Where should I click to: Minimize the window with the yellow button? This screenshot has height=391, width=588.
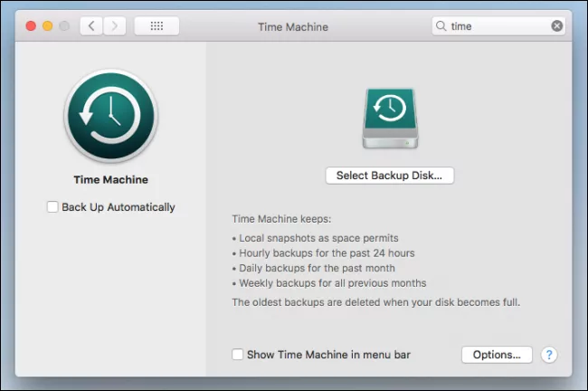pos(47,26)
